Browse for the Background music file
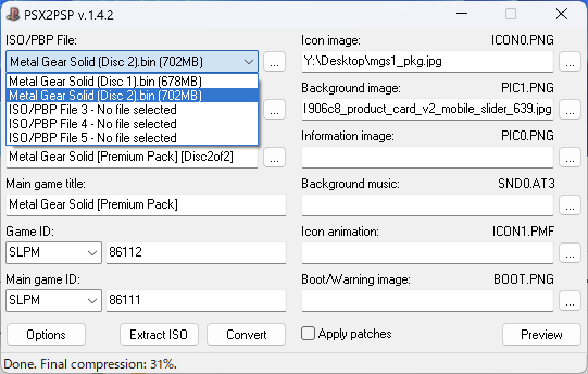The height and width of the screenshot is (374, 588). coord(569,205)
